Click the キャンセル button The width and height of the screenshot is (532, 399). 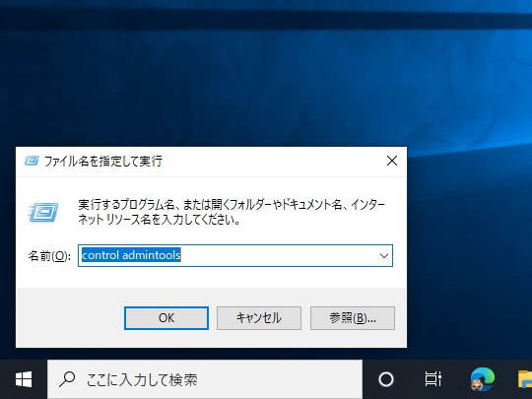click(259, 318)
